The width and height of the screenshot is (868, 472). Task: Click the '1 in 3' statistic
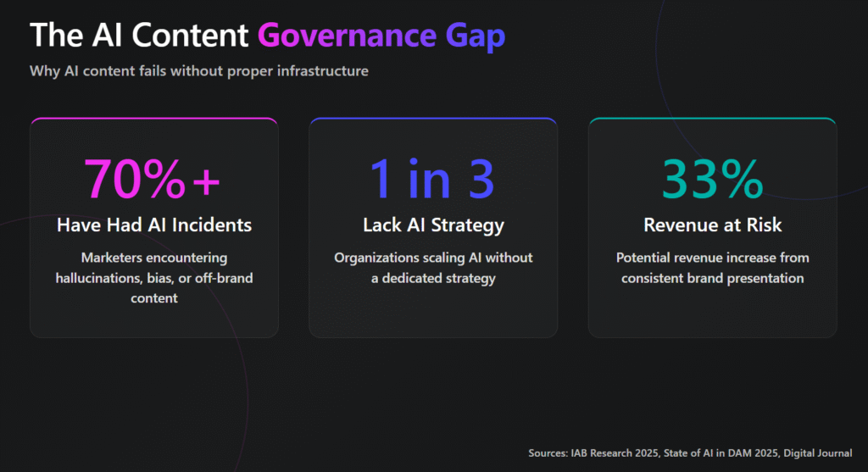(x=432, y=179)
